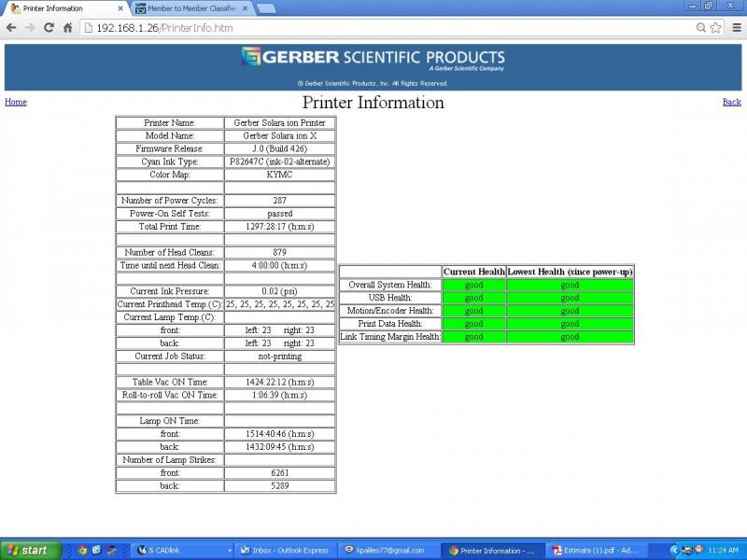
Task: Select Printer Information taskbar button
Action: pos(492,551)
